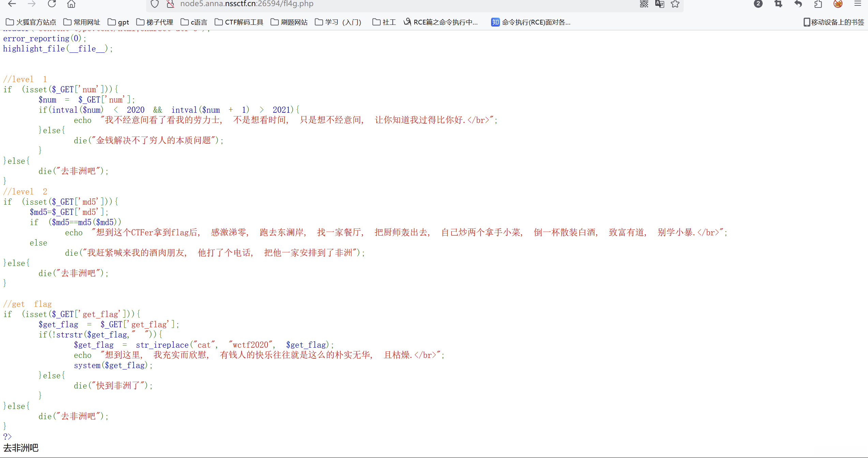
Task: Go to the browser home page
Action: tap(71, 4)
